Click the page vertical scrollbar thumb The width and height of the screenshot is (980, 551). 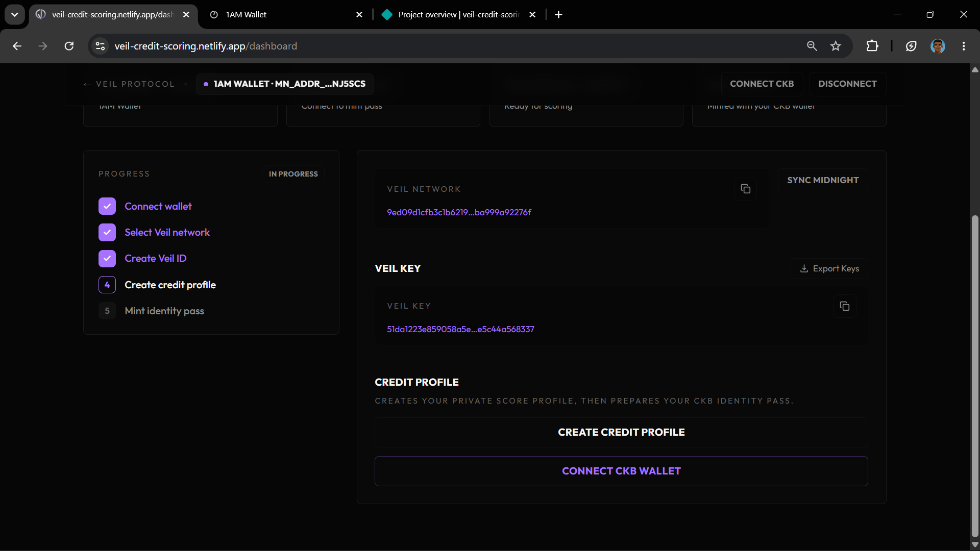click(x=975, y=375)
